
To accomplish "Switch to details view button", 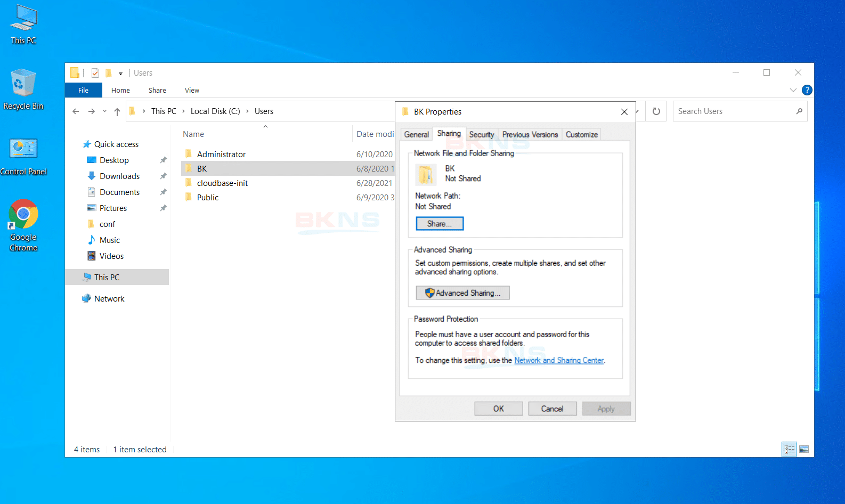I will 789,449.
